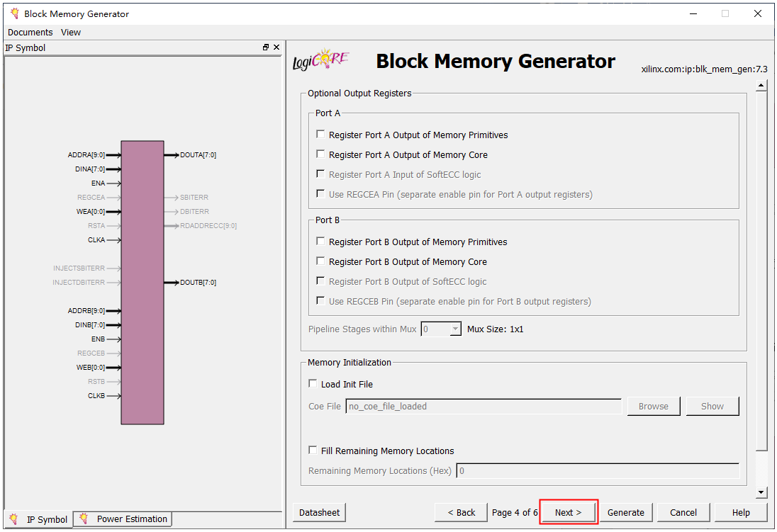Go back with the Back button
Viewport: 777px width, 532px height.
click(461, 512)
